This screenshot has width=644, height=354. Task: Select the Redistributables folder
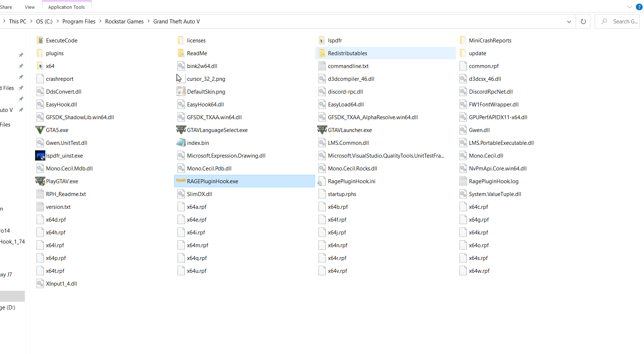(347, 53)
